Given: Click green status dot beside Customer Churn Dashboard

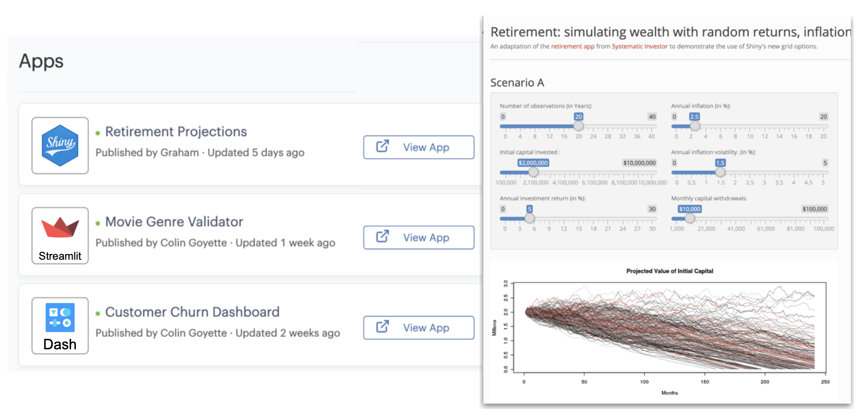Looking at the screenshot, I should (x=98, y=313).
